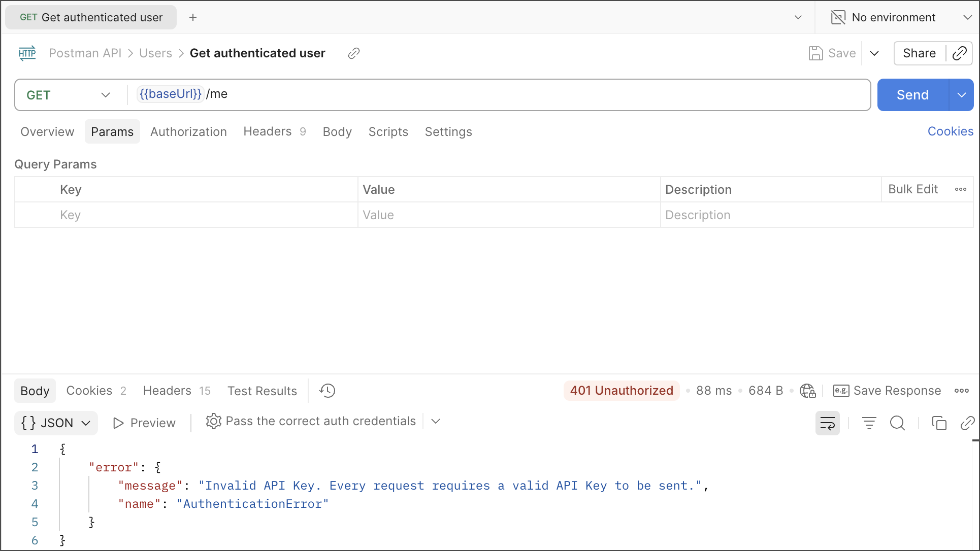Click Pass the correct auth credentials
The width and height of the screenshot is (980, 551).
click(320, 421)
